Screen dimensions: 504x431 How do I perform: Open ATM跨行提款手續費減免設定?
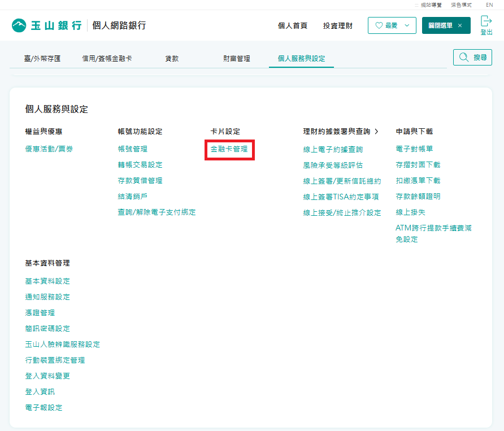click(x=433, y=234)
